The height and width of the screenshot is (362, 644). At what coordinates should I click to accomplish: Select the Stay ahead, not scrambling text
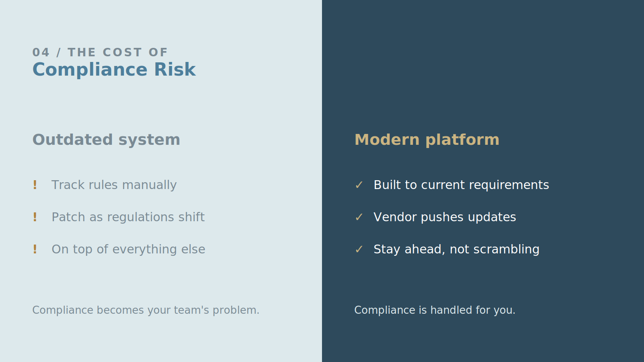click(456, 249)
